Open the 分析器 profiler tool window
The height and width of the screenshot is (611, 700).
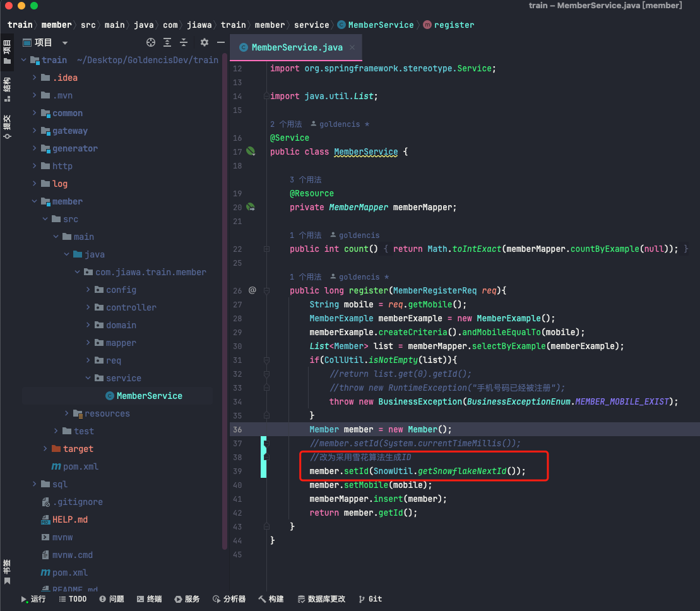[x=229, y=599]
